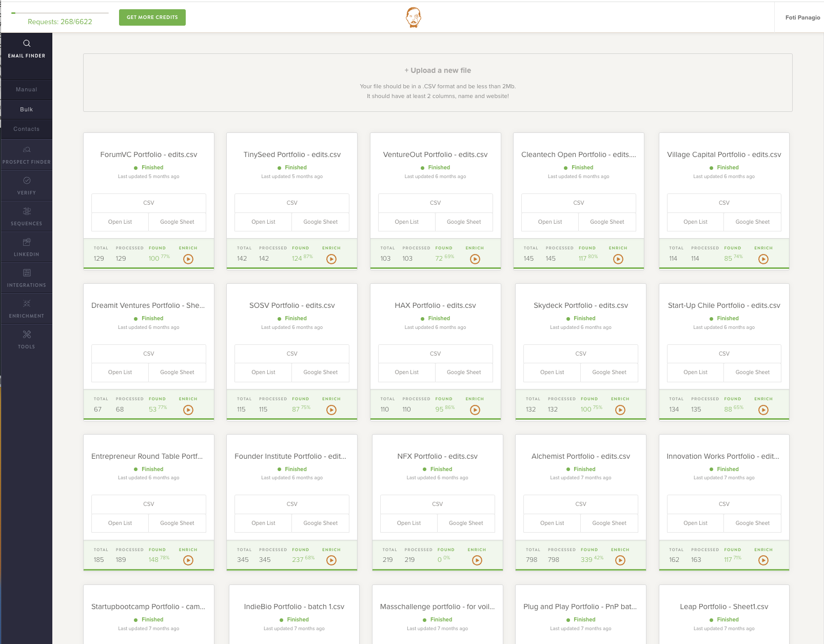Image resolution: width=824 pixels, height=644 pixels.
Task: Start enrich for Alchemist Portfolio
Action: click(x=620, y=560)
